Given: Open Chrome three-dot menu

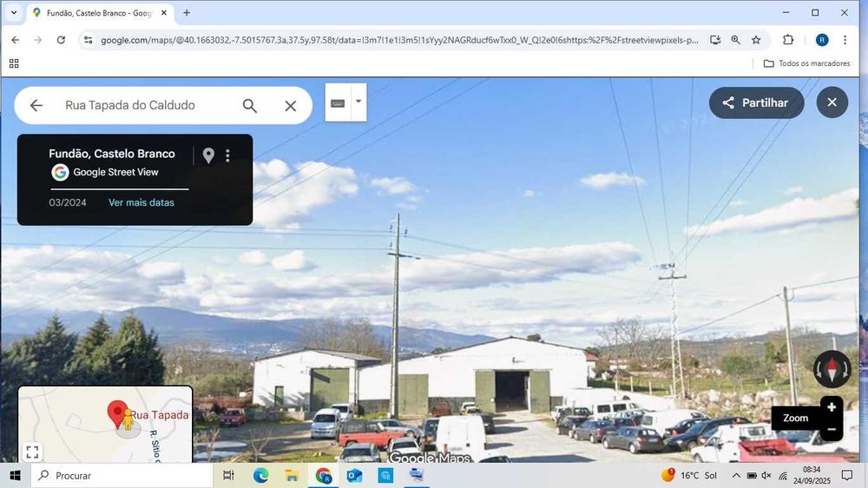Looking at the screenshot, I should tap(845, 40).
